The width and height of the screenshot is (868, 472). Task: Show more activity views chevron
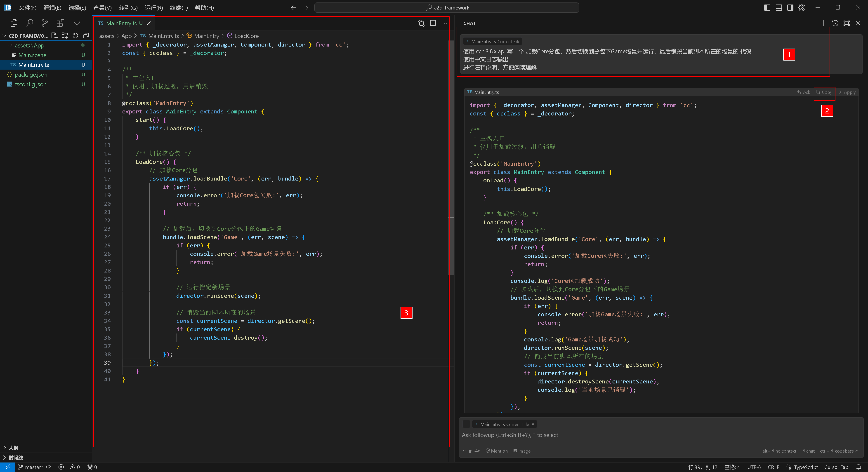77,23
